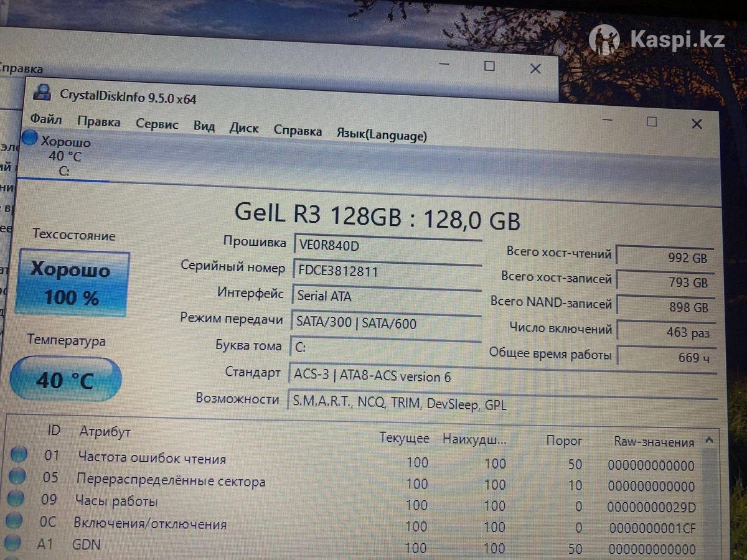Click status circle for attribute A1 GDN
The width and height of the screenshot is (747, 560).
14,543
